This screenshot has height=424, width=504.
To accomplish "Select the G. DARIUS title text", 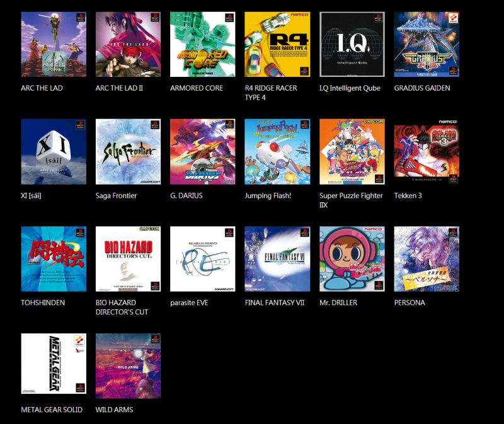I will 186,195.
